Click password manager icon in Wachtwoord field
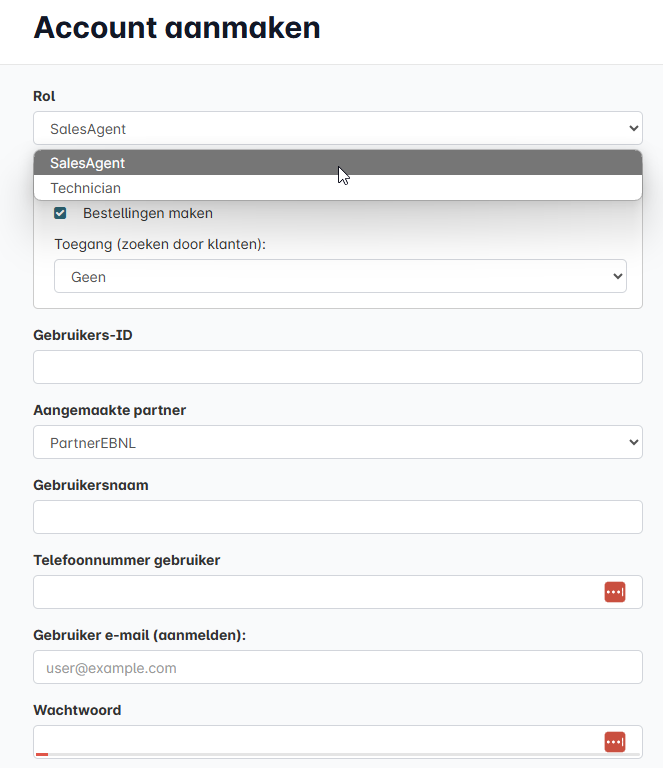663x768 pixels. click(x=614, y=742)
